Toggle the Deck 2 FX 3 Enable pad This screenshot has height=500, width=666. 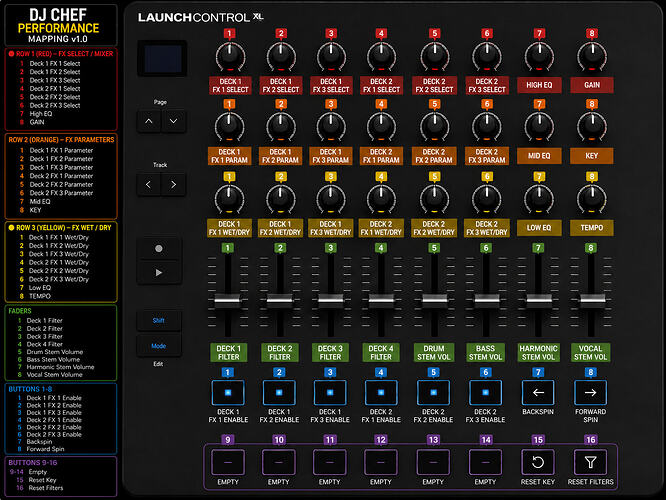pyautogui.click(x=485, y=393)
